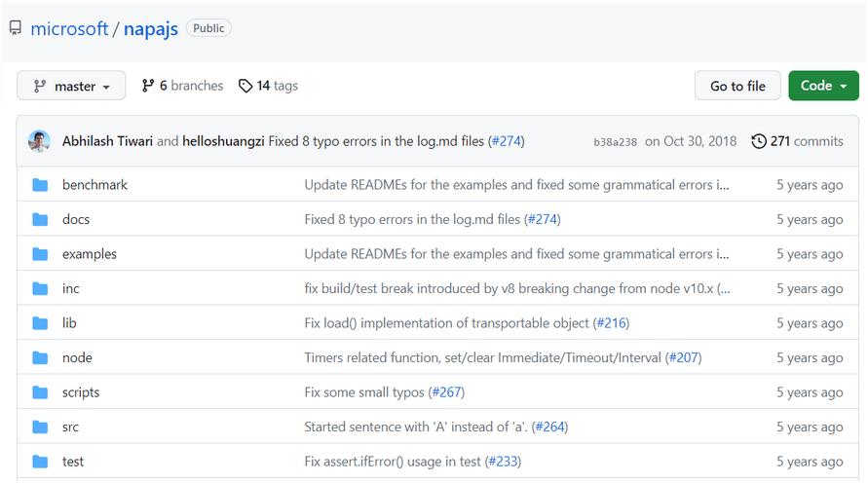Click Abhilash Tiwari's avatar thumbnail
This screenshot has height=483, width=868.
tap(40, 141)
